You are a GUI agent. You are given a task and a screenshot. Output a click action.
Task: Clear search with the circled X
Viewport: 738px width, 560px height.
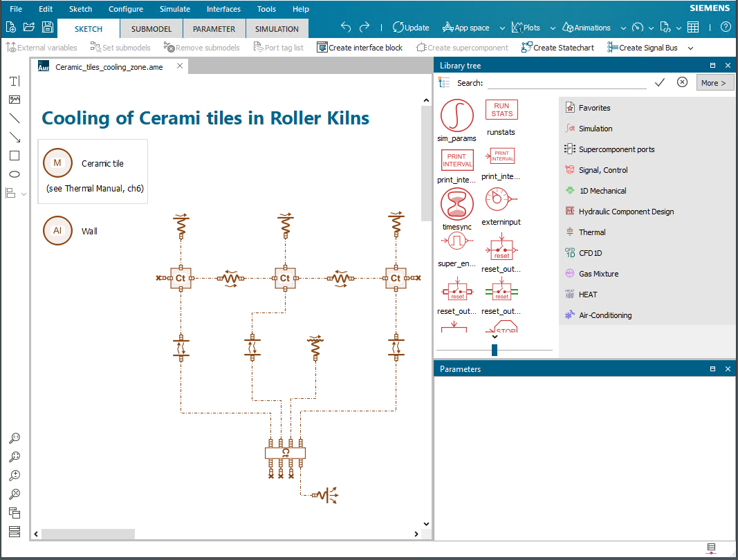pyautogui.click(x=682, y=82)
